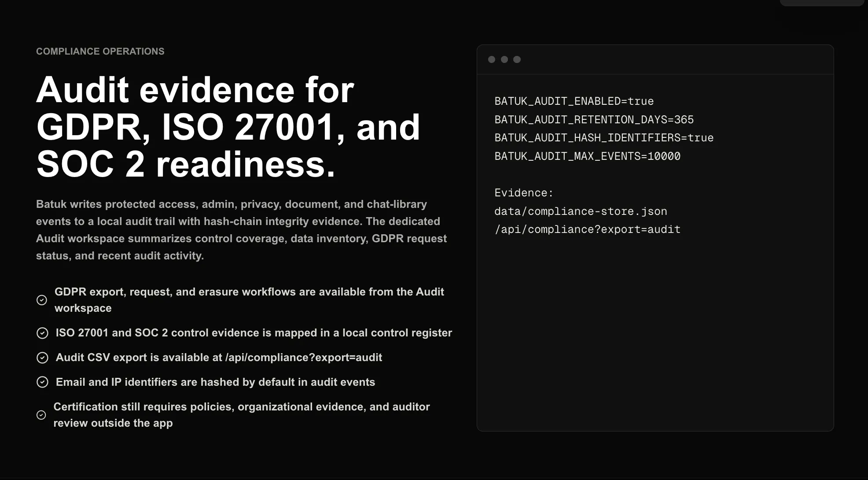This screenshot has height=480, width=868.
Task: Click the ISO 27001 and SOC 2 control text
Action: (254, 333)
